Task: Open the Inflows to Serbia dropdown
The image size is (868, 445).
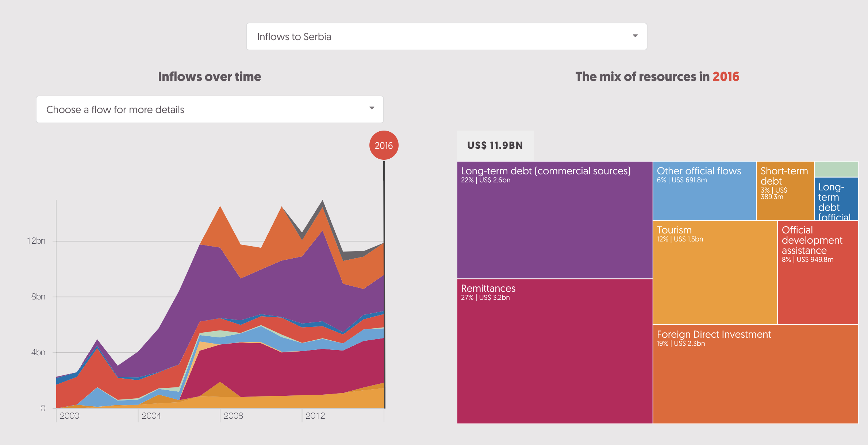Action: click(x=446, y=36)
